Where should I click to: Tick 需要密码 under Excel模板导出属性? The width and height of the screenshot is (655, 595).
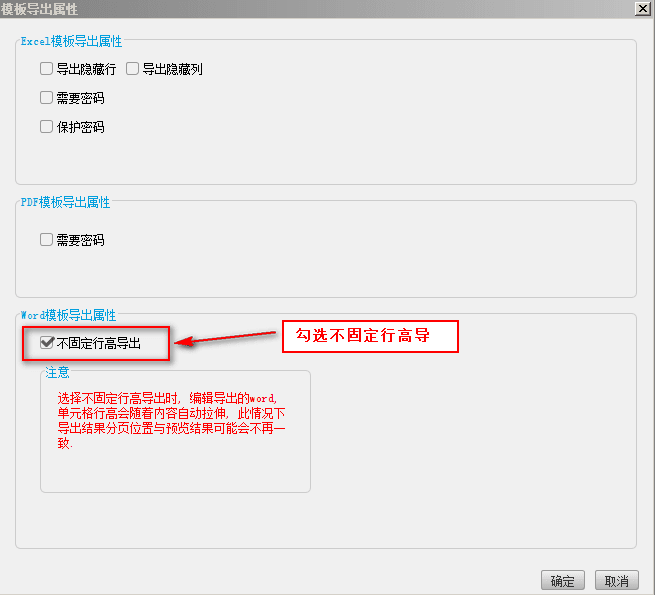click(x=46, y=98)
